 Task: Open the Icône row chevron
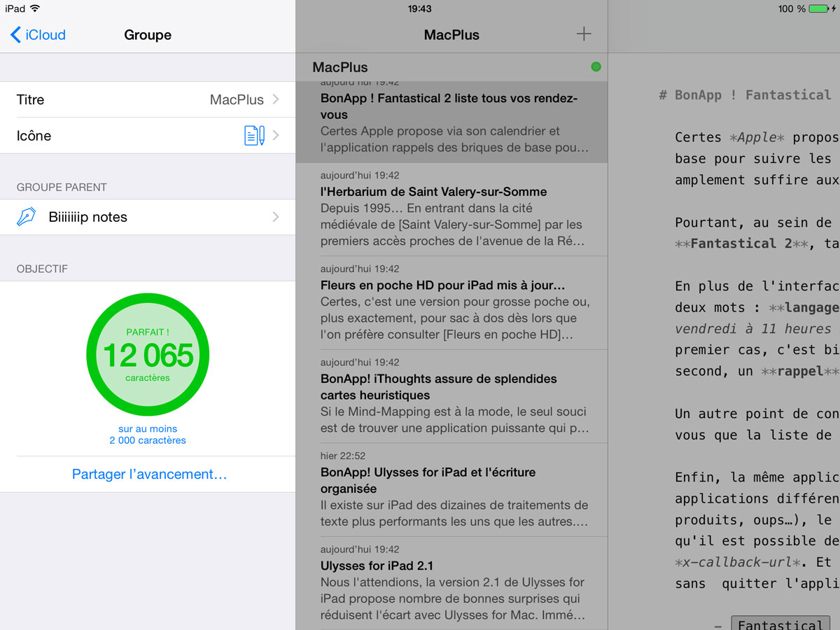coord(276,135)
